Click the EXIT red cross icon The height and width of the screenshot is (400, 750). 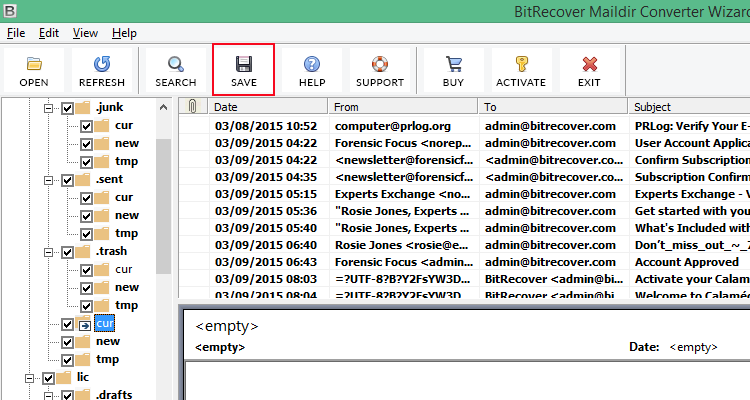(x=589, y=64)
